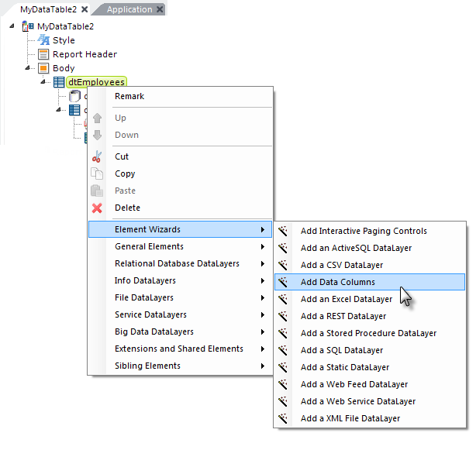Click wand icon for Add an ActiveSQL DataLayer

(283, 248)
